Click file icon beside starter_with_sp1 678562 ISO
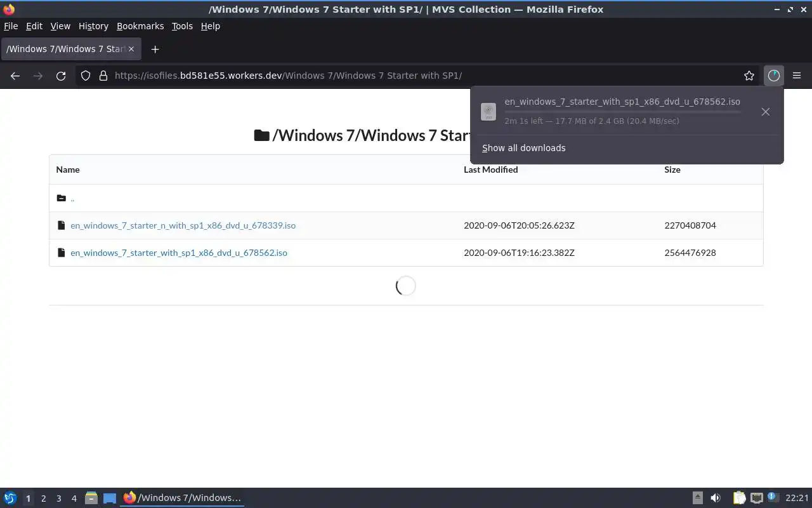Screen dimensions: 812x508 62,253
